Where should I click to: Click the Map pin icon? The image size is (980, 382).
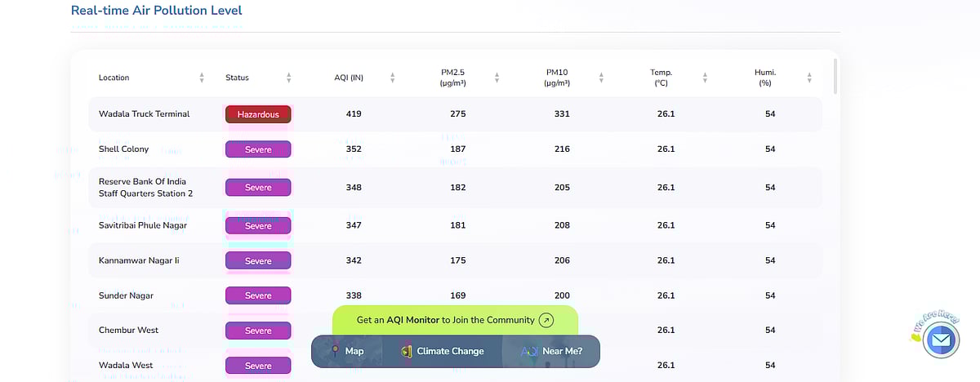(x=335, y=351)
